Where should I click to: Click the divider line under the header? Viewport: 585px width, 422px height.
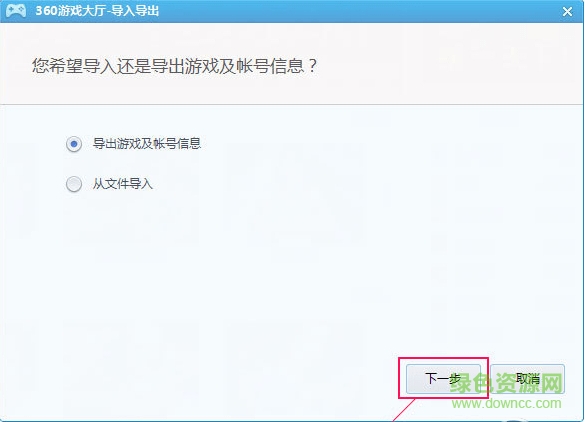291,104
